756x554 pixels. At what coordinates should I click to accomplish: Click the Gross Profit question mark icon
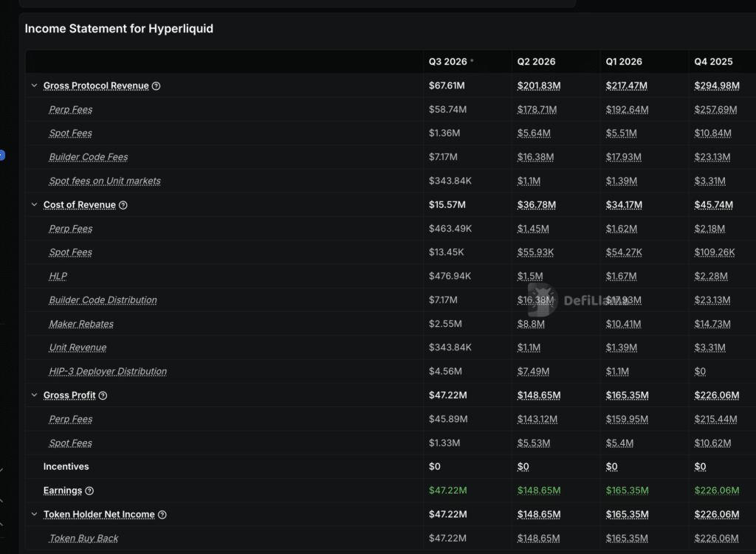(x=103, y=395)
